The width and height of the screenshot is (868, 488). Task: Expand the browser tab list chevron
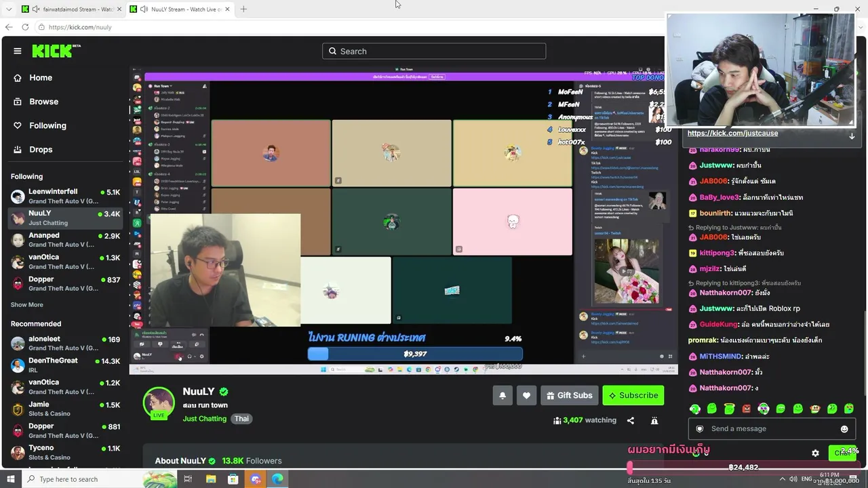pyautogui.click(x=9, y=9)
